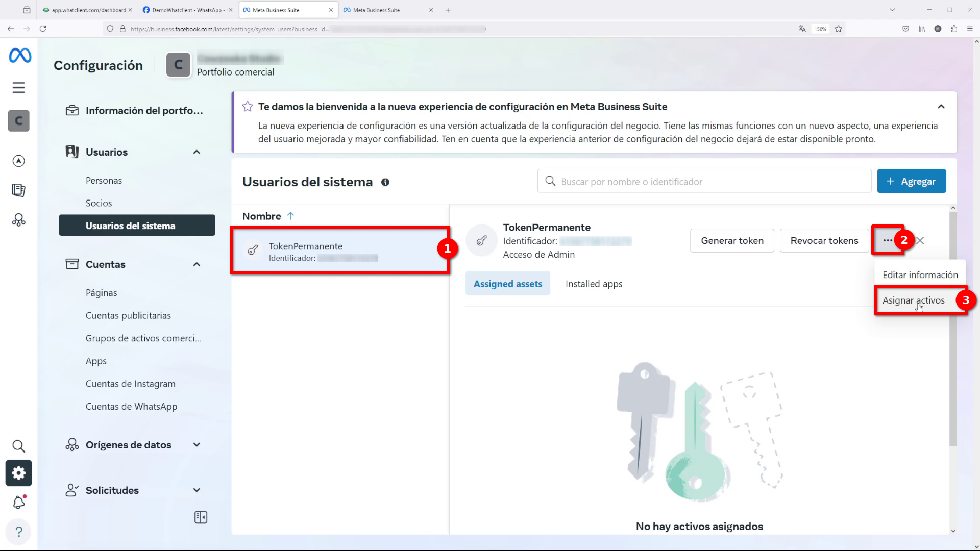This screenshot has height=551, width=980.
Task: Collapse the Cuentas section
Action: pos(197,264)
